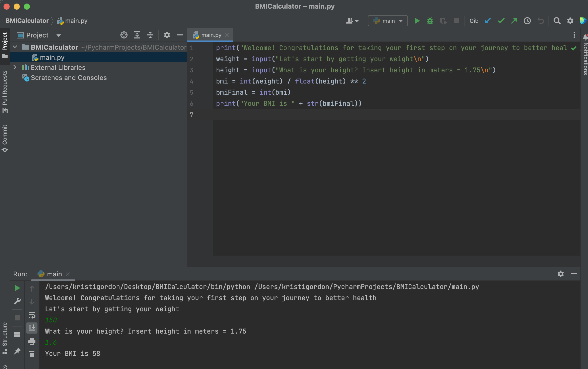Open IDE Settings with the gear icon
The height and width of the screenshot is (369, 588).
pyautogui.click(x=570, y=21)
